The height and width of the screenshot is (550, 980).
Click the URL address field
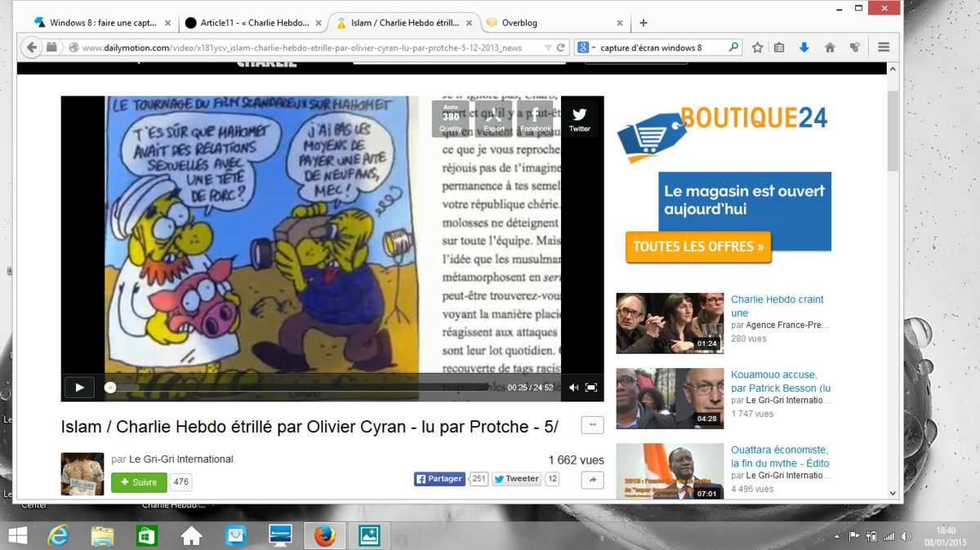310,47
